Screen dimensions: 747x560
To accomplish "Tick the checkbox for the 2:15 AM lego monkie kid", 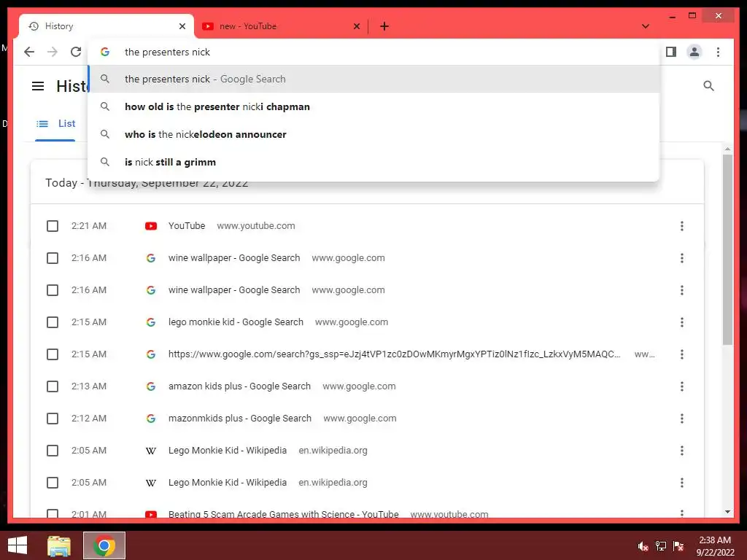I will point(53,322).
